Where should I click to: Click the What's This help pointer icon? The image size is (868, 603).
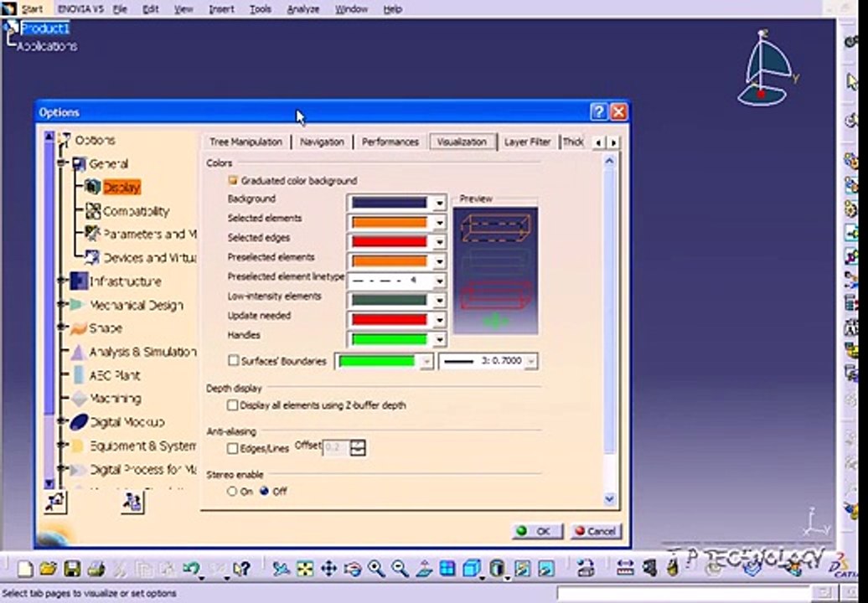coord(241,569)
